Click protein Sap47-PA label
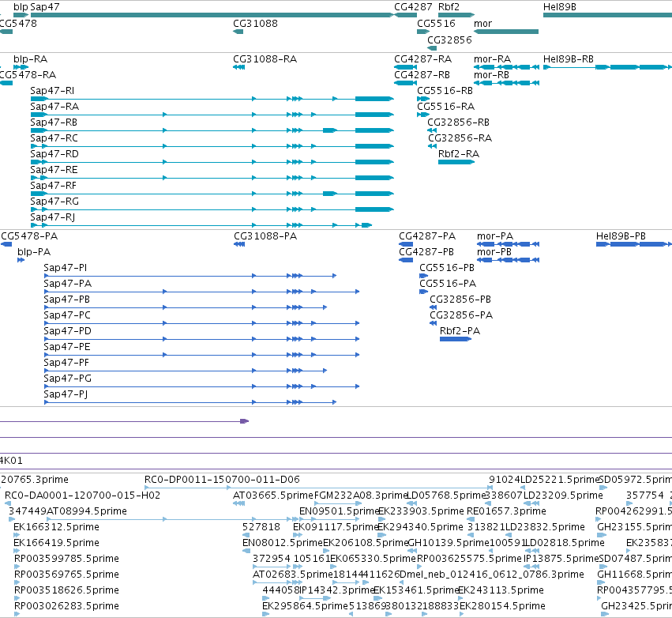672x618 pixels. [x=68, y=284]
